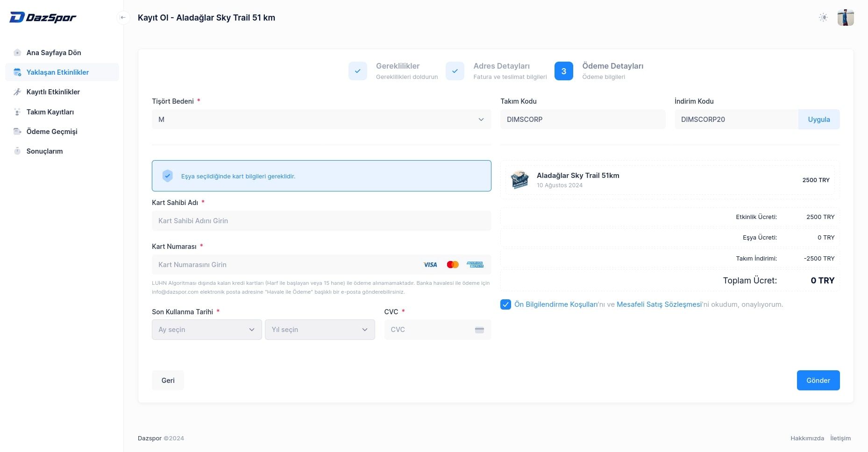Open the Ay seçin month dropdown

(206, 330)
